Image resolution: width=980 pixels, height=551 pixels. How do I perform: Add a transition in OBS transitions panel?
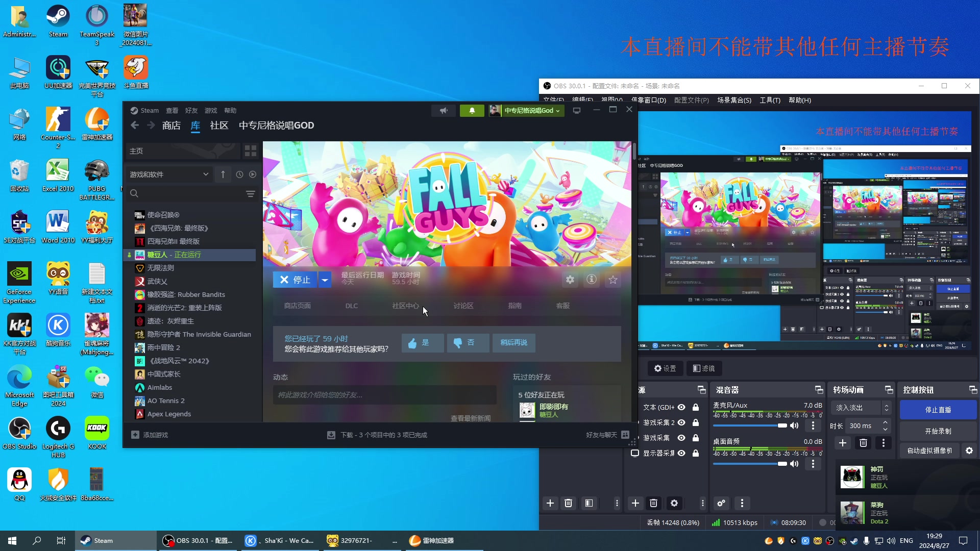coord(843,443)
